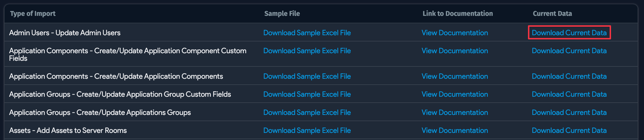View Documentation for Admin Users import
This screenshot has width=644, height=140.
(x=455, y=33)
